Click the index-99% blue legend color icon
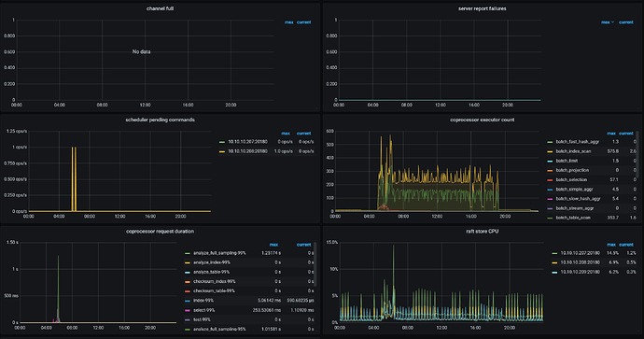The image size is (644, 339). click(x=188, y=301)
